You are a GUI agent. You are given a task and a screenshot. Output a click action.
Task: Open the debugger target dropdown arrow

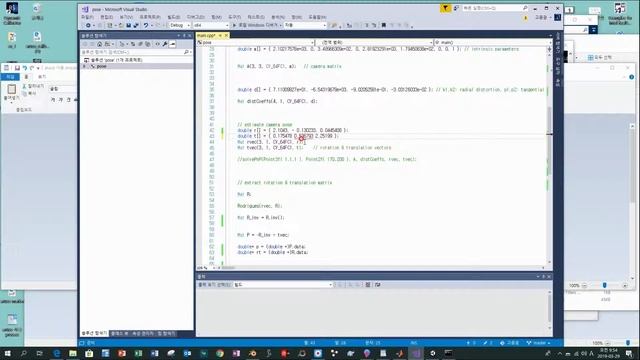[280, 25]
